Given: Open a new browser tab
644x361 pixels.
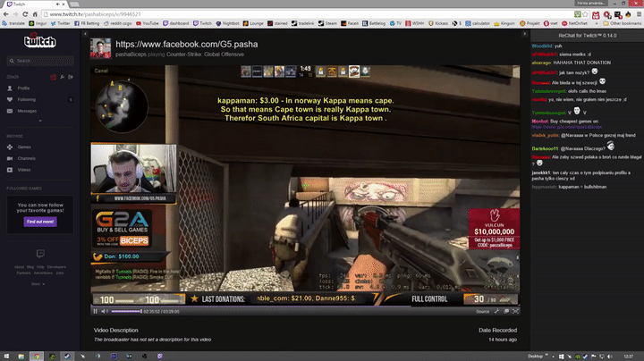Looking at the screenshot, I should click(x=74, y=4).
